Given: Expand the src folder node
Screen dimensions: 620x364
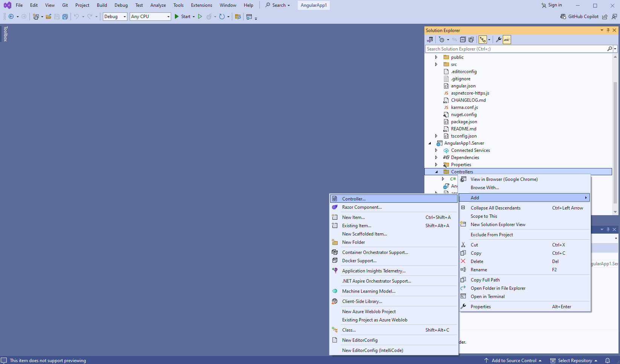Looking at the screenshot, I should [436, 64].
